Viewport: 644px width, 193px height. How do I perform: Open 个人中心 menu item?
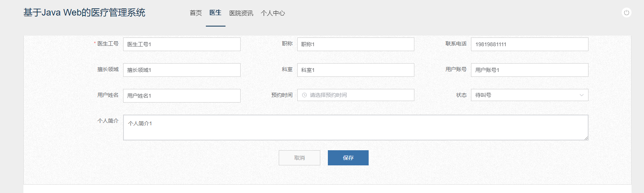click(x=273, y=13)
